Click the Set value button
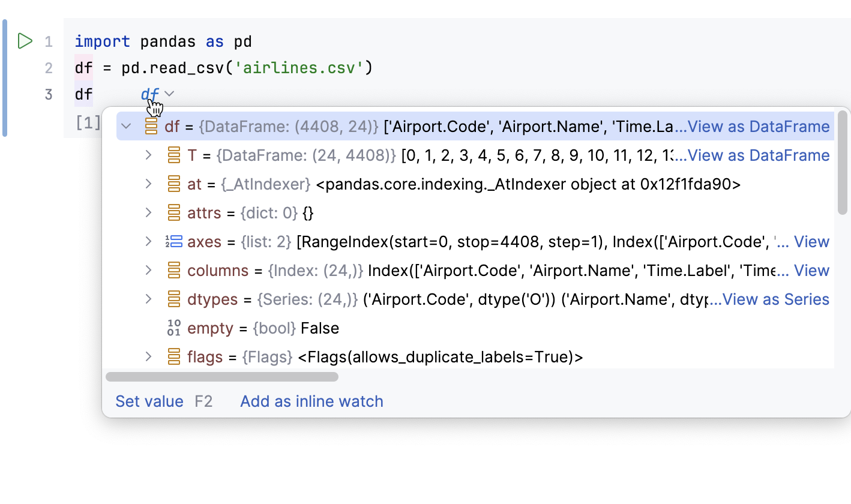The height and width of the screenshot is (504, 851). click(149, 401)
